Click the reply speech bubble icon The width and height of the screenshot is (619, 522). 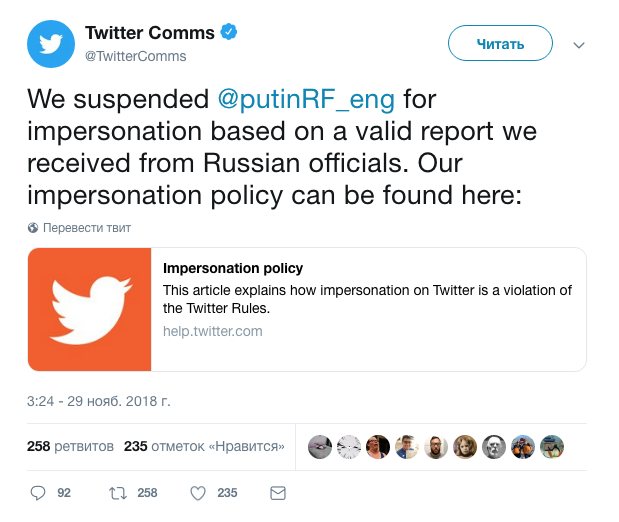click(39, 493)
